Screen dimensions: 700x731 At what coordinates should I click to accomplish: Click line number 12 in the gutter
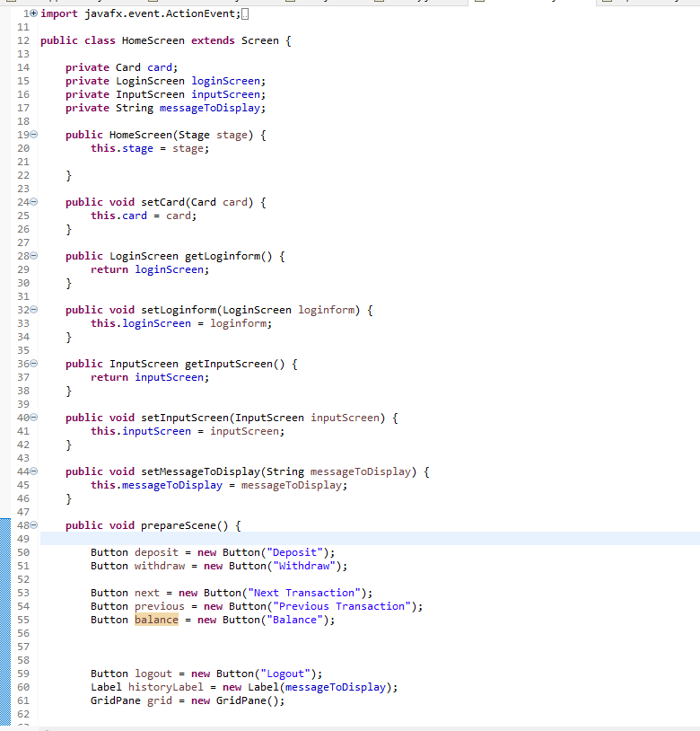click(23, 40)
